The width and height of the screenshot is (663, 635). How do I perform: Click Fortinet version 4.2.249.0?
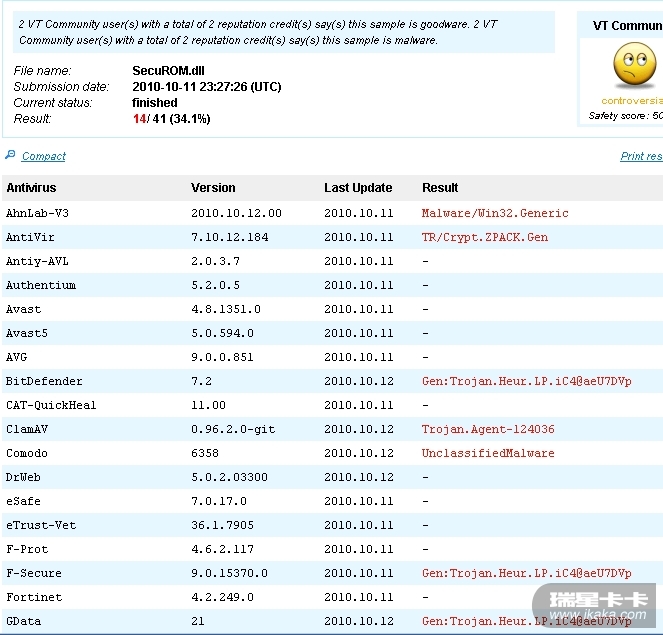click(x=222, y=597)
